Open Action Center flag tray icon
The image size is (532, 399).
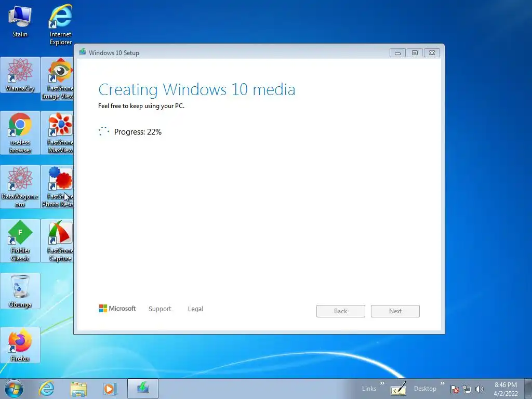tap(454, 389)
